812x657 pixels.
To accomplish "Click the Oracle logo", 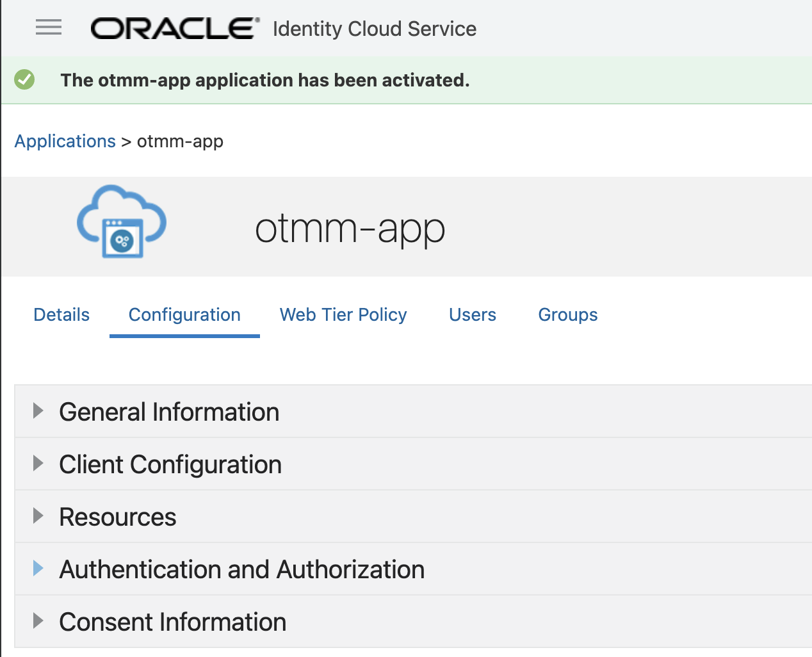I will pos(175,29).
